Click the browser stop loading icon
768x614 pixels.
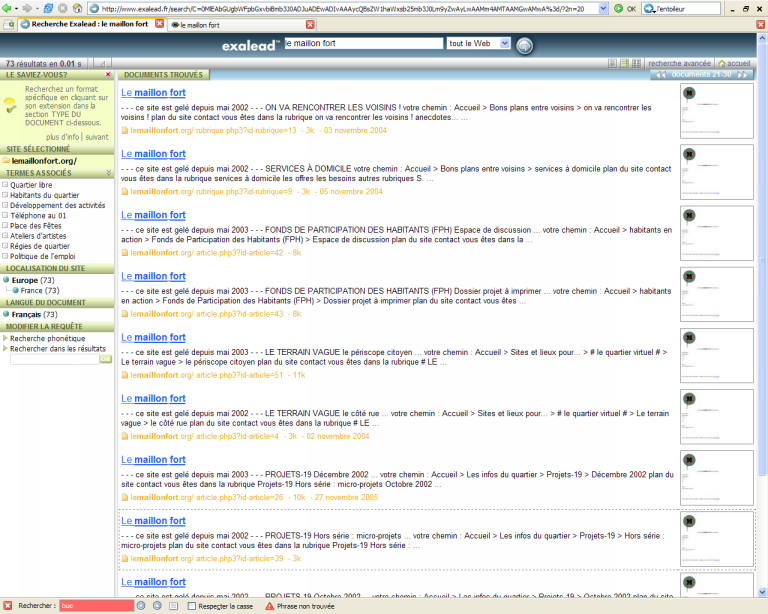pos(63,8)
